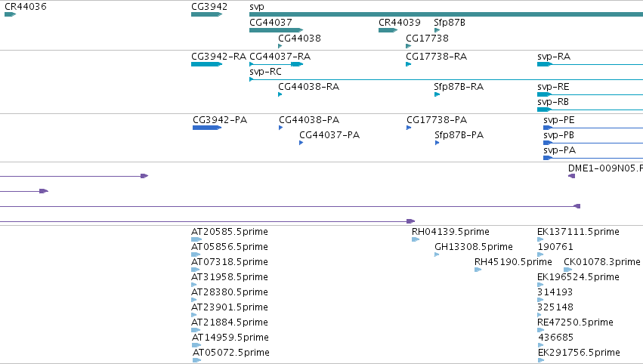Click transcript CG44037-RA

(x=276, y=64)
